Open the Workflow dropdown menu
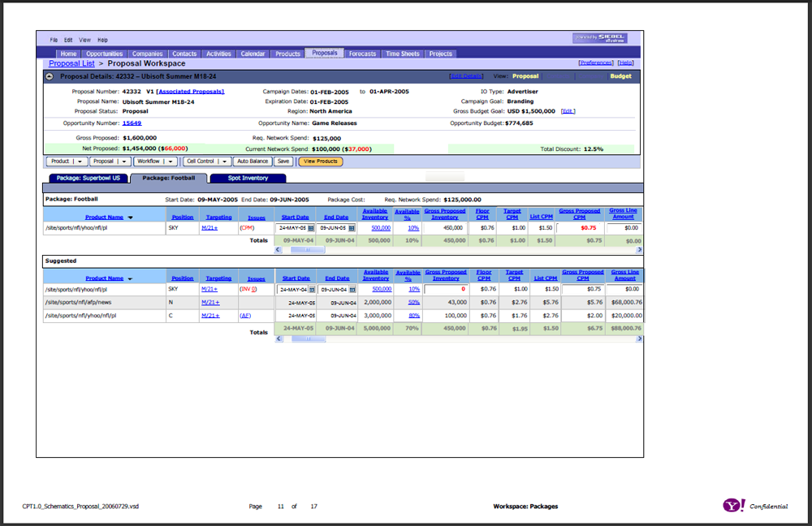Viewport: 812px width, 526px height. [x=171, y=161]
